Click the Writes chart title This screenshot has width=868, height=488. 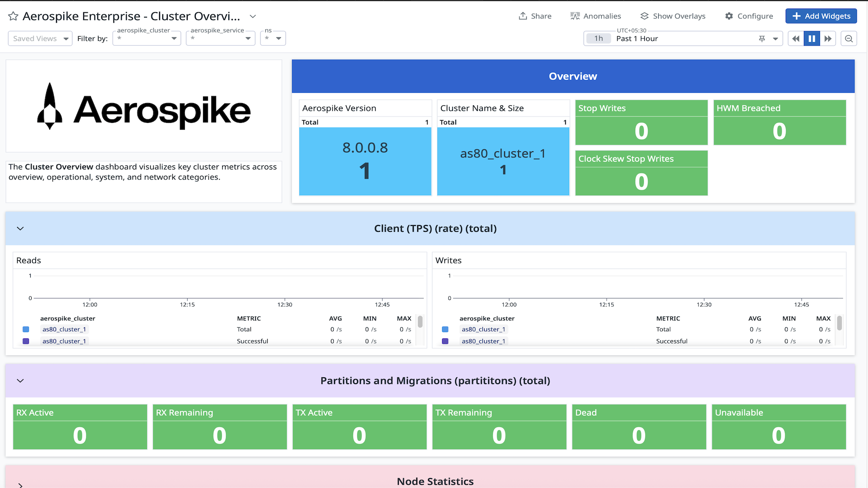448,261
